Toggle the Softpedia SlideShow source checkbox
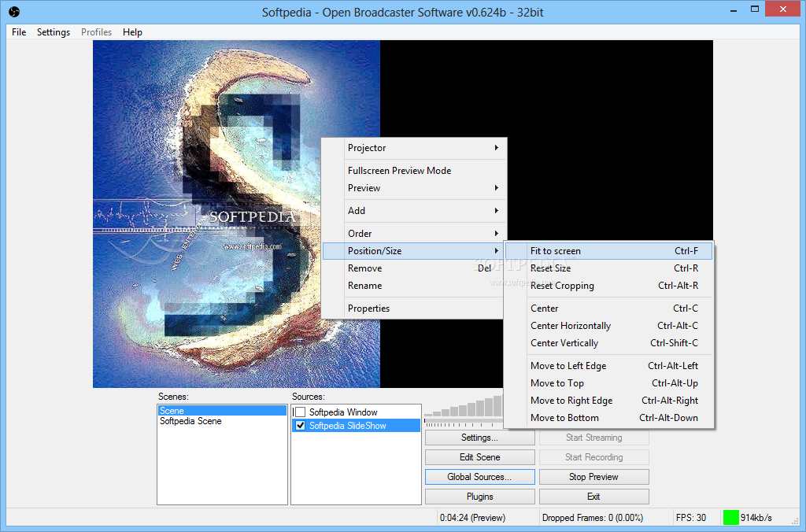 click(x=300, y=426)
